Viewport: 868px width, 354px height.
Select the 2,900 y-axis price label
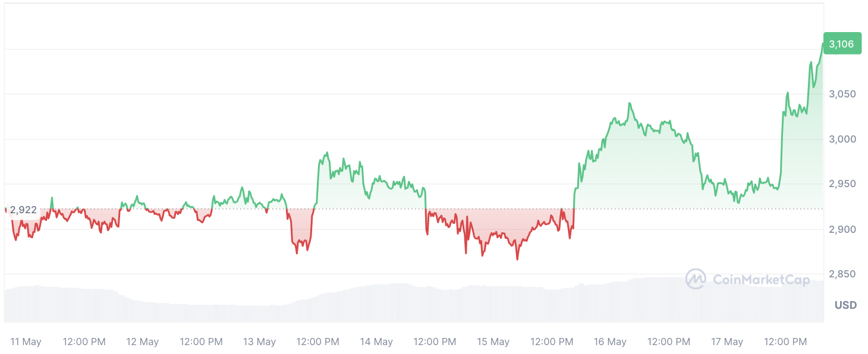pos(842,229)
